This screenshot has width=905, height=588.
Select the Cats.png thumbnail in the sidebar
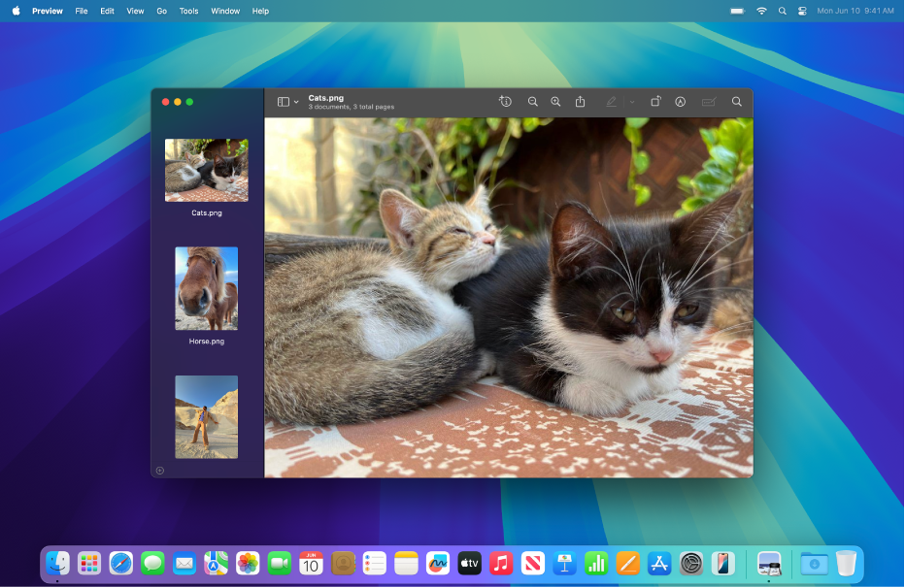click(x=206, y=169)
